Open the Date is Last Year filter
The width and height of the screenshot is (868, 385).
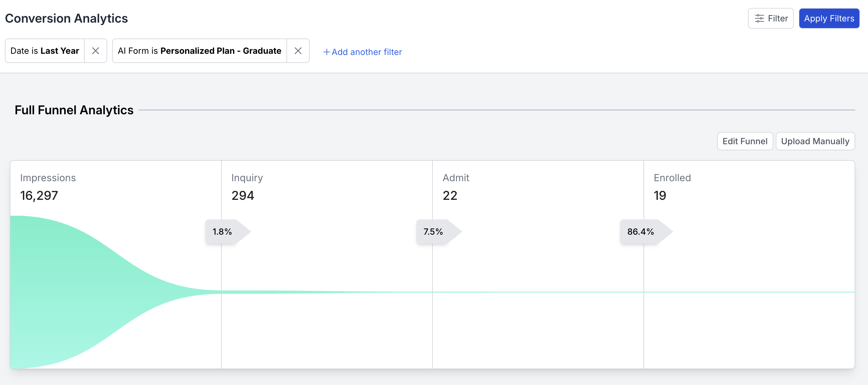pos(45,50)
